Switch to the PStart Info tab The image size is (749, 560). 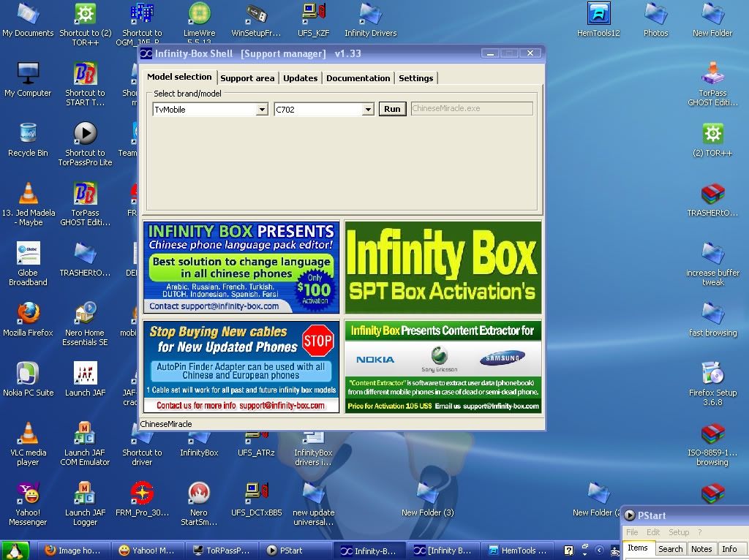[x=729, y=549]
